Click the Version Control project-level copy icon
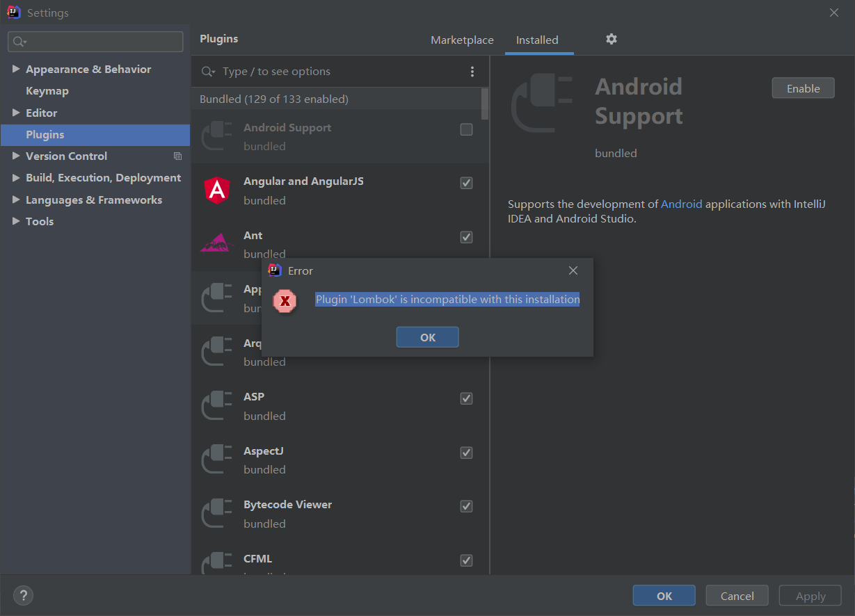The height and width of the screenshot is (616, 855). [x=177, y=156]
